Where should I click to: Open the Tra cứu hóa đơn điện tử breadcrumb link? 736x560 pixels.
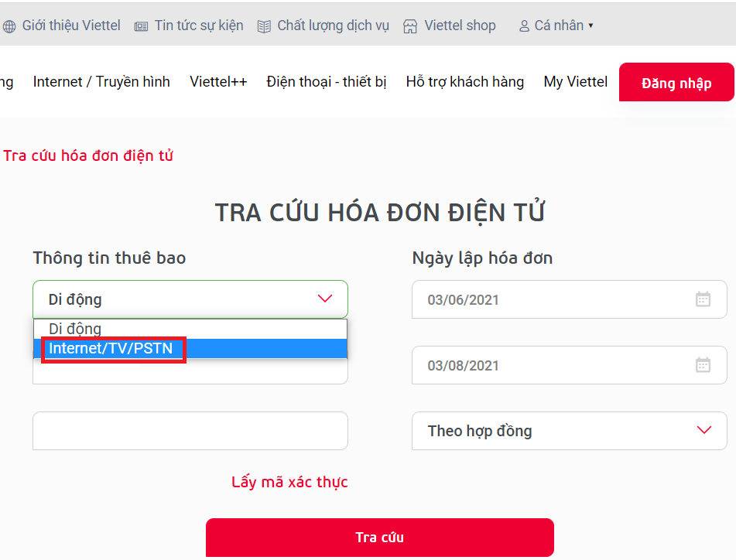pyautogui.click(x=87, y=155)
